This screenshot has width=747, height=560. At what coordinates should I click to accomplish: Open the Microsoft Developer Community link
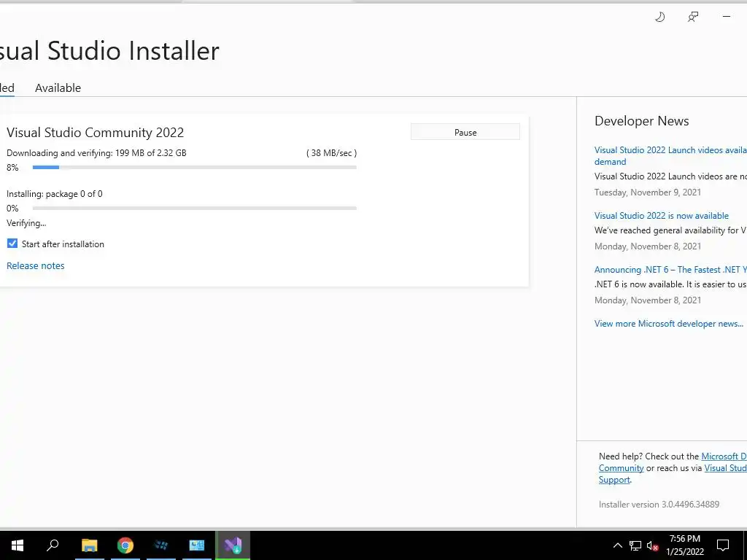click(x=724, y=456)
